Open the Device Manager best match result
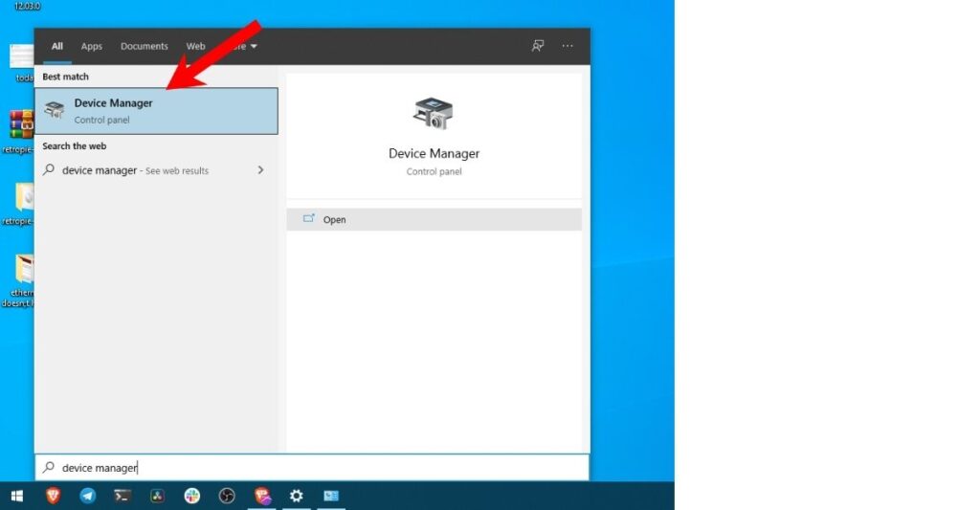 point(156,111)
